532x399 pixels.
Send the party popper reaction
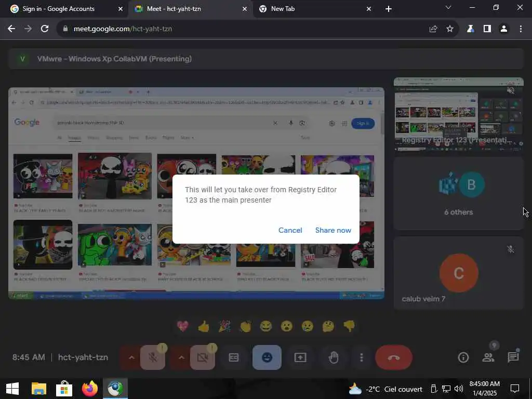pos(224,326)
